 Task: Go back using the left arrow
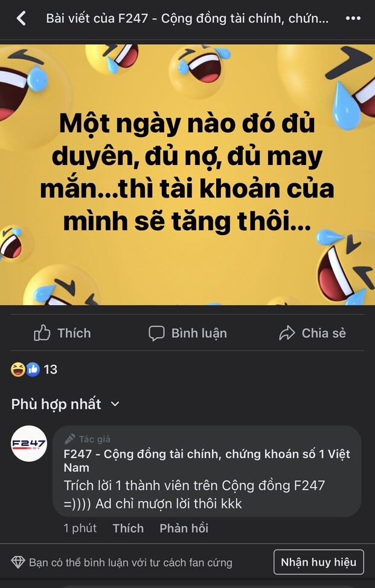21,18
